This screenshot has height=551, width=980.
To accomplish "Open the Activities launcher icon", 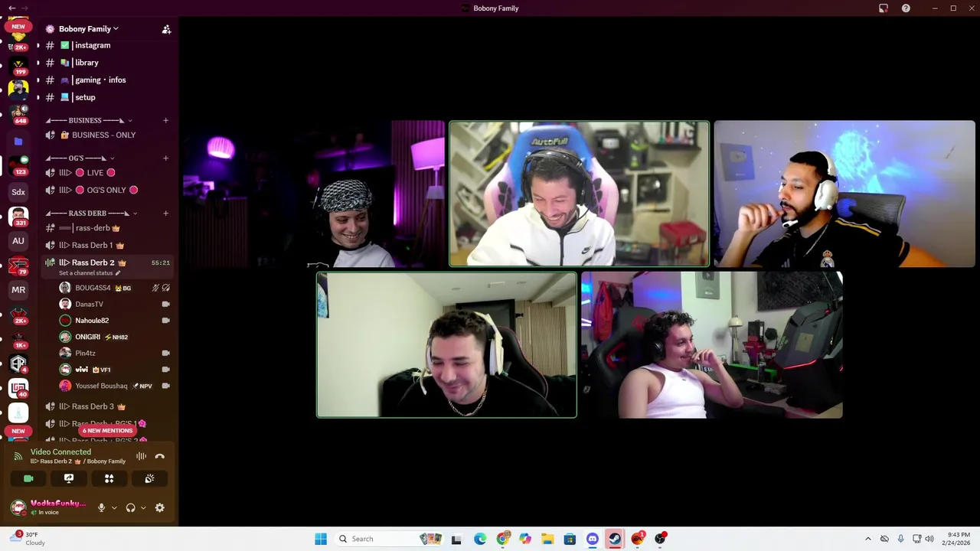I will 109,478.
